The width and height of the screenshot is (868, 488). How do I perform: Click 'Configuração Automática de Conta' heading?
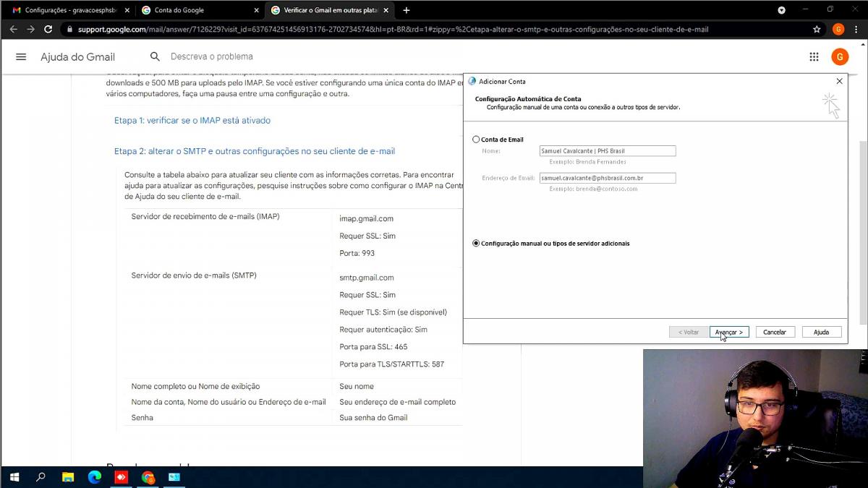[527, 99]
